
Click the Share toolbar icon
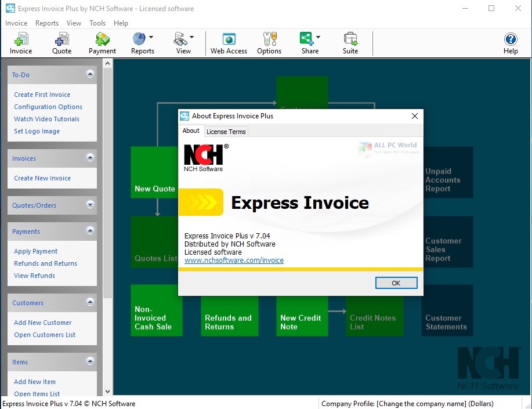pyautogui.click(x=306, y=39)
